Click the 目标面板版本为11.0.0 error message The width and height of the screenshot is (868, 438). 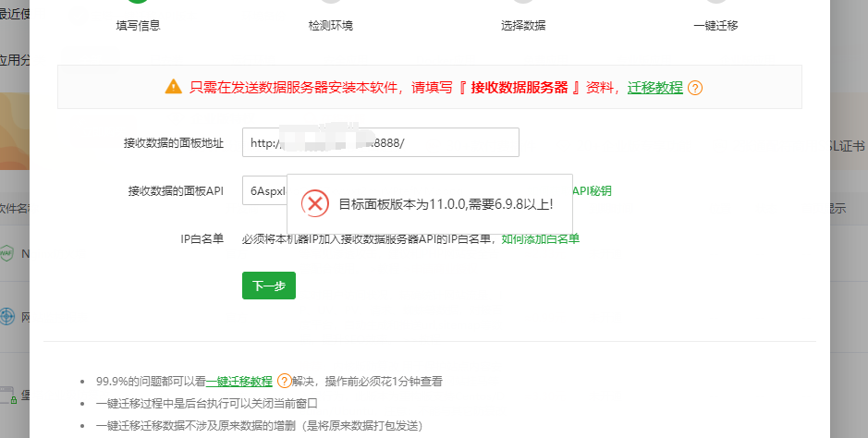[446, 204]
